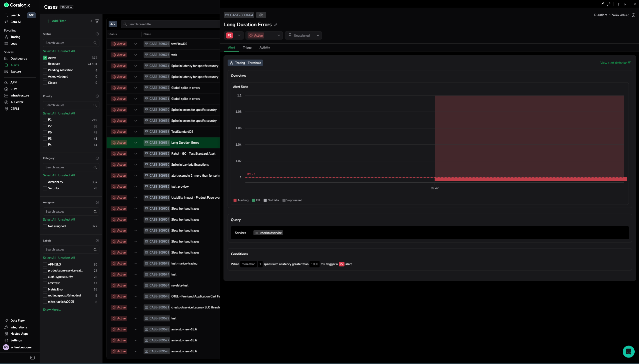Viewport: 639px width, 364px height.
Task: Open the Intercom chat bubble
Action: point(628,351)
